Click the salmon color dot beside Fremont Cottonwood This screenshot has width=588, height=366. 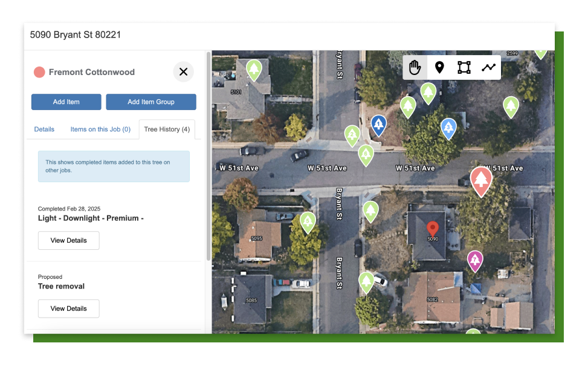pos(39,72)
